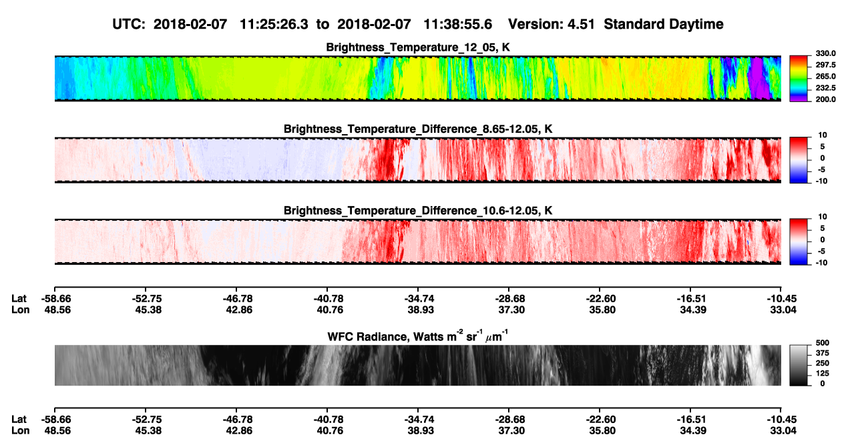Click longitude 40.76 under the WFC Radiance panel

(329, 430)
